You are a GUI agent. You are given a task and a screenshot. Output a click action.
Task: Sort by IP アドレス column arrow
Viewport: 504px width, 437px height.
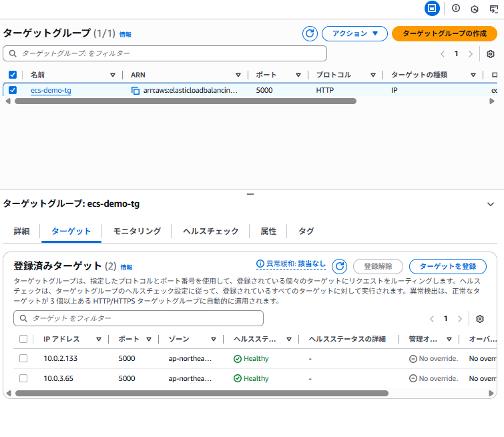[99, 339]
